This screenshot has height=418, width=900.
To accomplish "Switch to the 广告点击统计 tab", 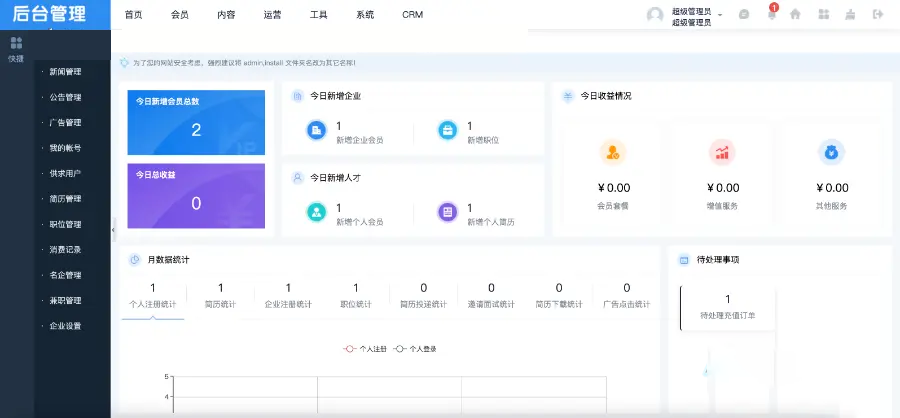I will (x=626, y=296).
